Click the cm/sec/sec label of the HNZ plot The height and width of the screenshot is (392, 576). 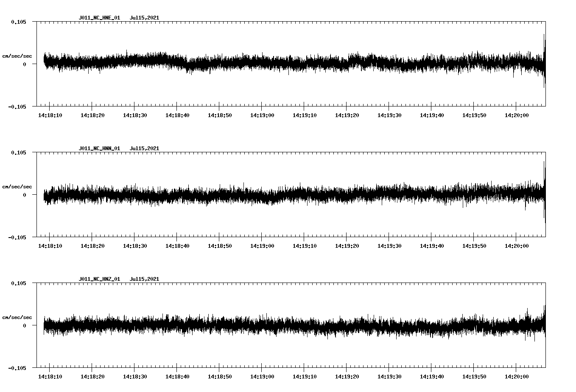click(x=17, y=316)
